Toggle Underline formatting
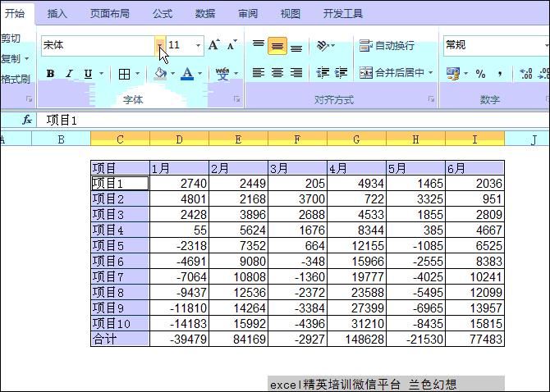Viewport: 550px width, 392px height. pos(88,74)
